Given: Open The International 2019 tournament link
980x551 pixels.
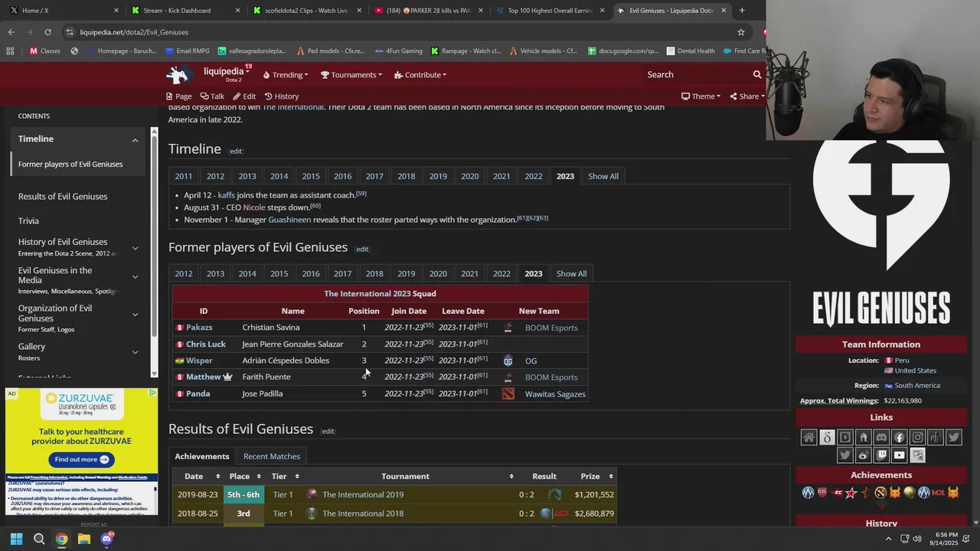Looking at the screenshot, I should click(363, 494).
